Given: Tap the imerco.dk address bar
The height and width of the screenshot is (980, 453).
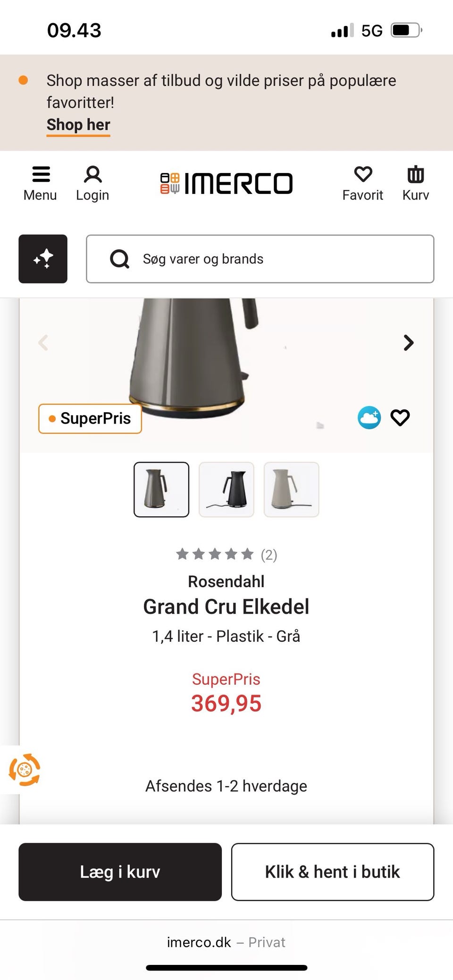Looking at the screenshot, I should [x=226, y=942].
